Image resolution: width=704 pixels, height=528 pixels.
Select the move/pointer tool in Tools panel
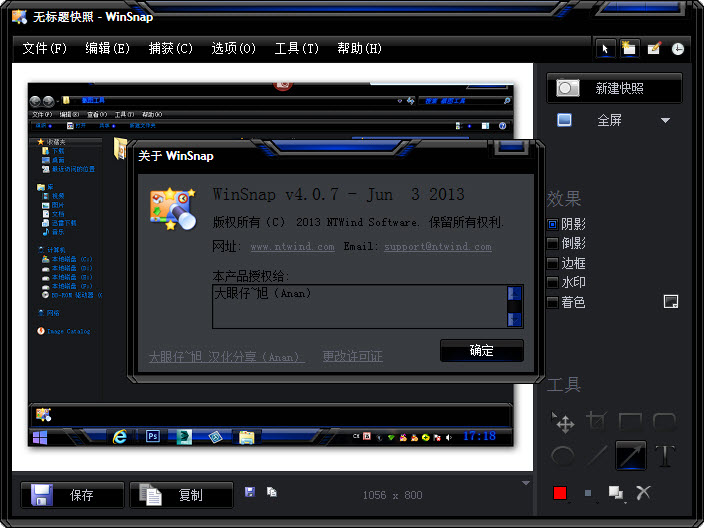[562, 422]
